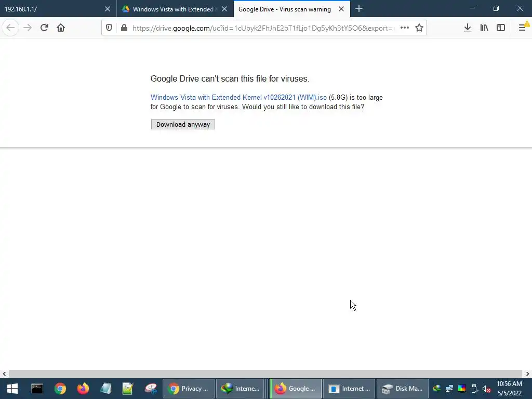Image resolution: width=532 pixels, height=399 pixels.
Task: Open the tracking protection shield icon
Action: [109, 28]
